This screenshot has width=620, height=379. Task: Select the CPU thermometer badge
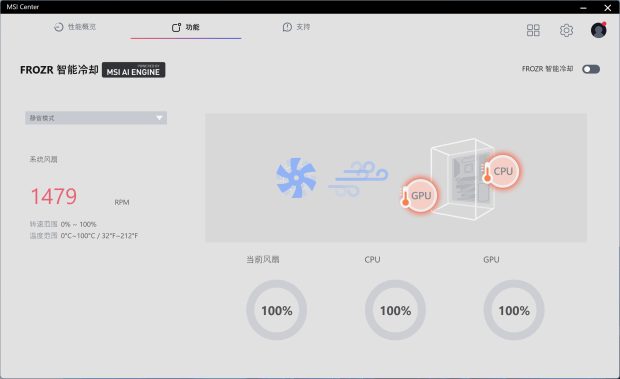click(x=500, y=171)
